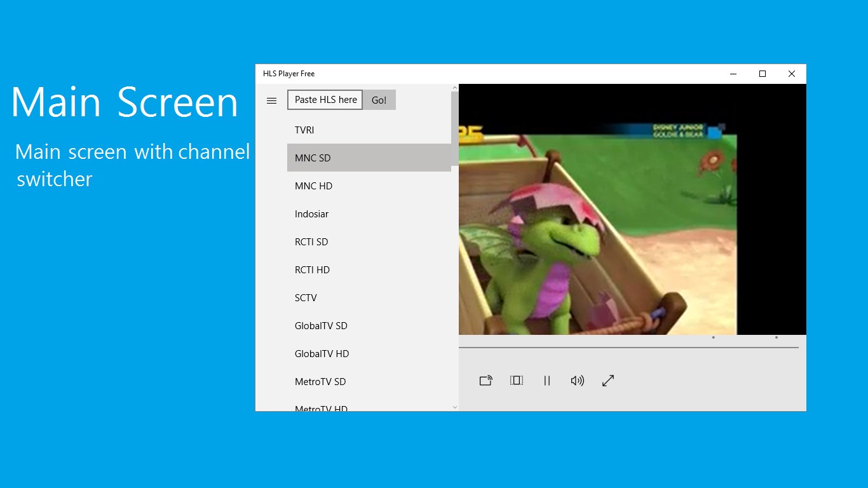Screen dimensions: 868x488
Task: Select the MetroTV SD channel
Action: click(x=369, y=381)
